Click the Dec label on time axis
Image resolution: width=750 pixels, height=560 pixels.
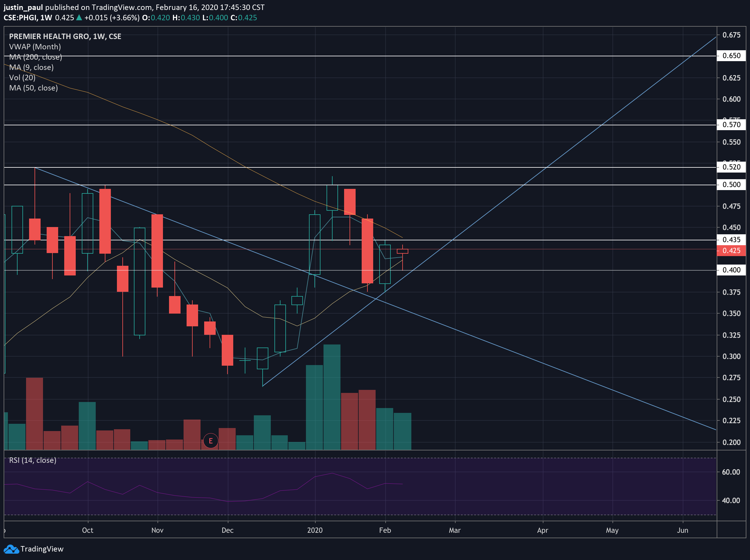coord(227,530)
